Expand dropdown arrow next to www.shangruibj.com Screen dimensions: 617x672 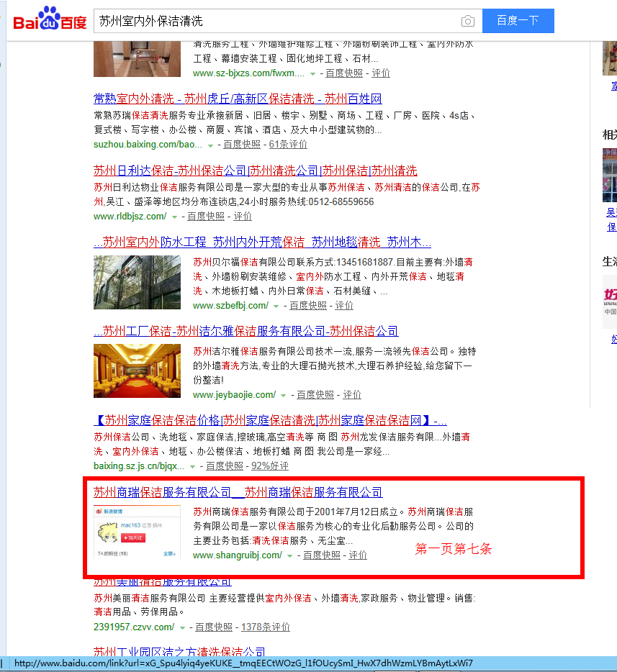pos(290,556)
